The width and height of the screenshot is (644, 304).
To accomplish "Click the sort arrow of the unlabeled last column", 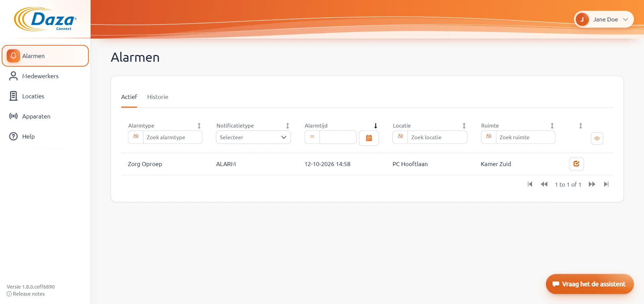I will (x=581, y=126).
